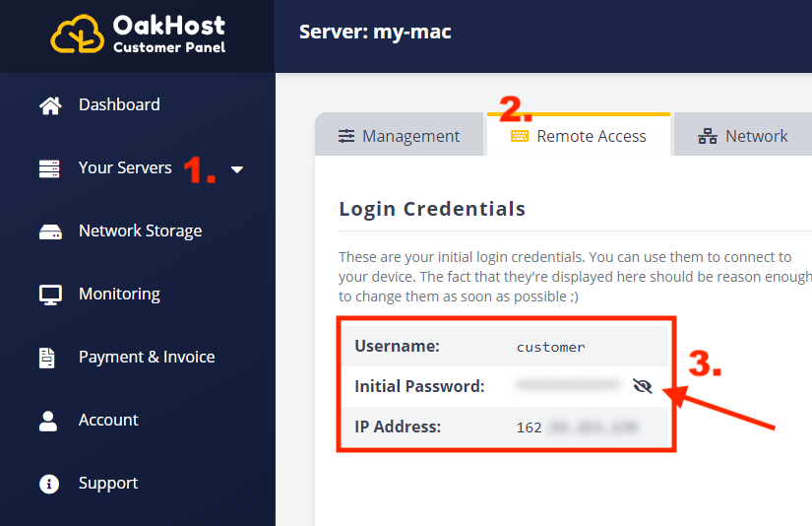Reveal the hidden initial password
812x526 pixels.
pyautogui.click(x=643, y=386)
